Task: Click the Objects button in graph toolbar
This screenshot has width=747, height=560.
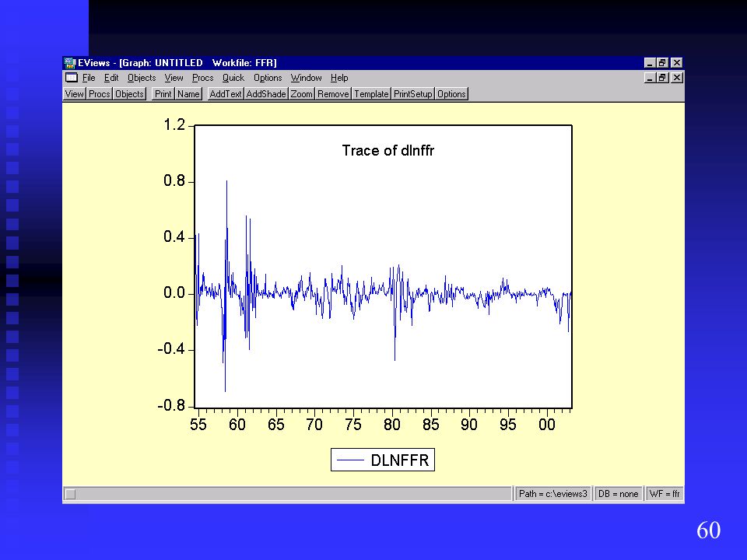Action: click(129, 94)
